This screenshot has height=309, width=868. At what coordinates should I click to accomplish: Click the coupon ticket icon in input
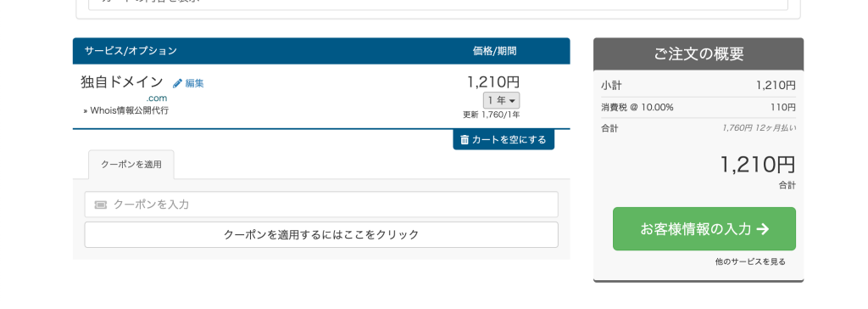pyautogui.click(x=100, y=205)
